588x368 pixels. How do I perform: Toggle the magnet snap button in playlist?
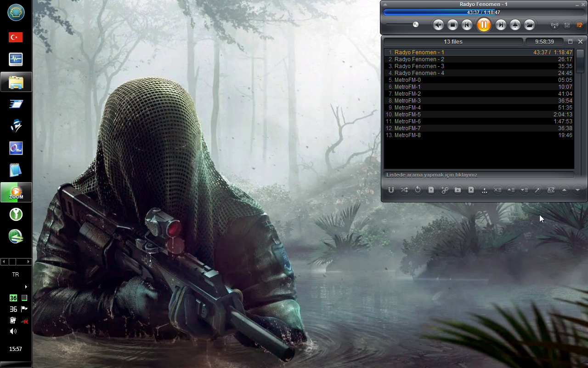(x=391, y=190)
